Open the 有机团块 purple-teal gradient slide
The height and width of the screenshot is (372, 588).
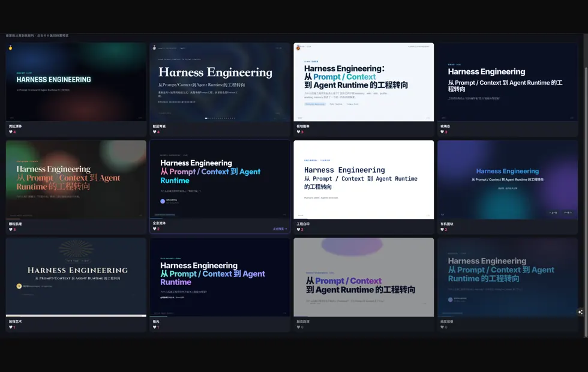[x=508, y=179]
